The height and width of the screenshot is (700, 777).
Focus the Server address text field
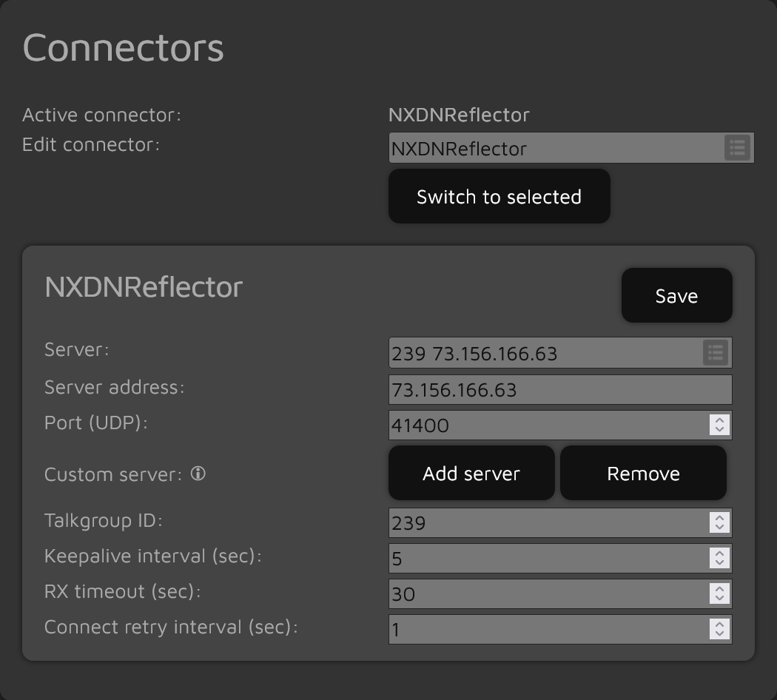tap(559, 389)
